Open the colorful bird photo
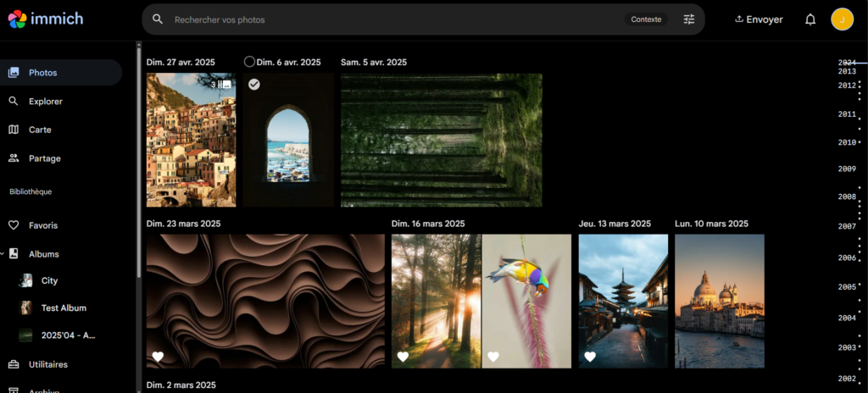The height and width of the screenshot is (393, 868). pos(526,302)
